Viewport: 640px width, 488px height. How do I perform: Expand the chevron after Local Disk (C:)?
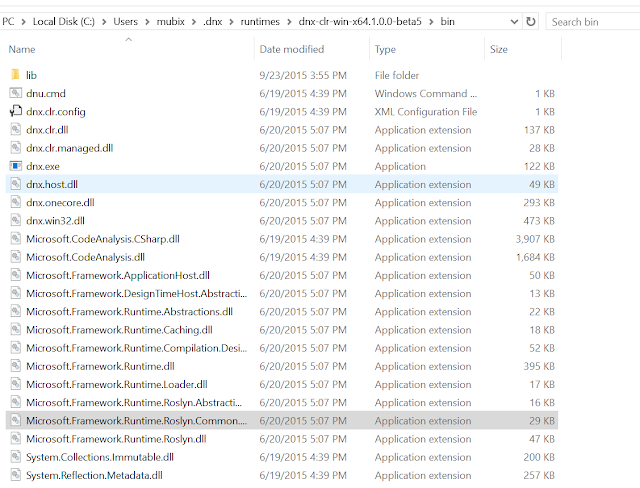[x=104, y=22]
